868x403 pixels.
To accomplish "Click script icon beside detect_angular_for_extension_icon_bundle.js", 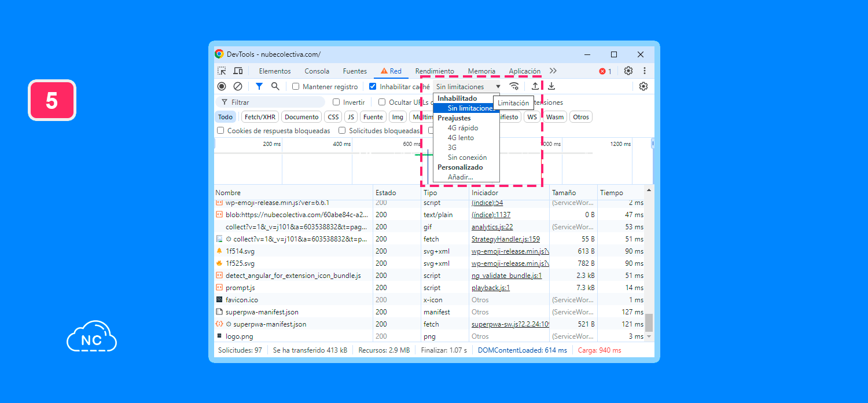I will (x=219, y=276).
